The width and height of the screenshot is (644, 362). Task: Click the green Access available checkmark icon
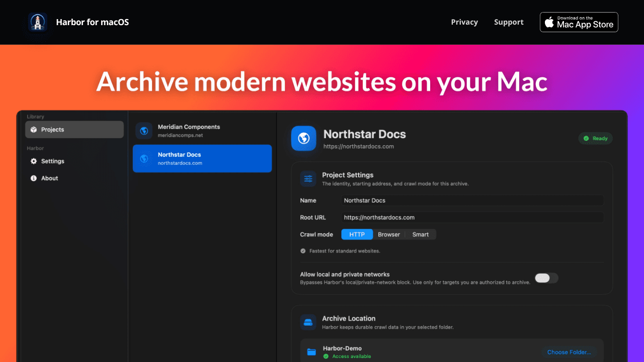[326, 356]
